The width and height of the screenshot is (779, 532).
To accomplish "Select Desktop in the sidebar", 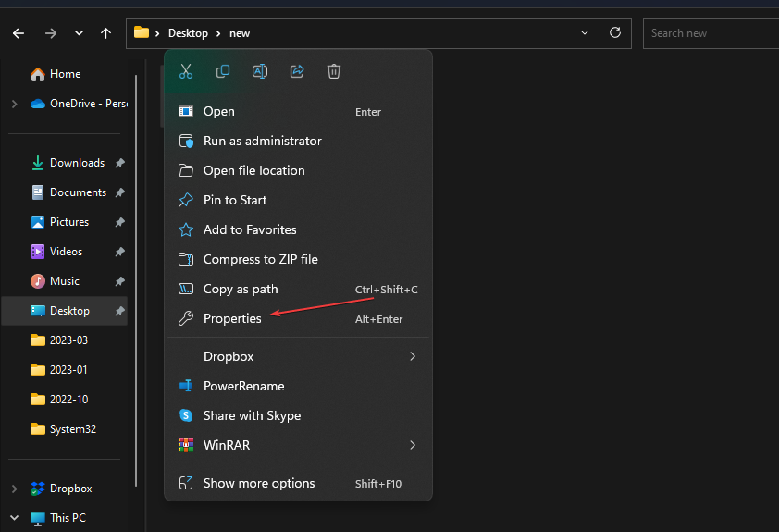I will (x=65, y=311).
